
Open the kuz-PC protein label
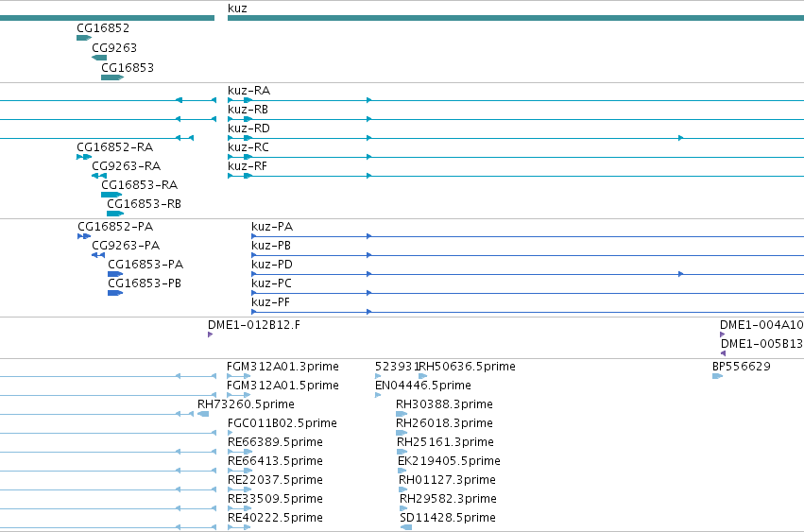[271, 283]
